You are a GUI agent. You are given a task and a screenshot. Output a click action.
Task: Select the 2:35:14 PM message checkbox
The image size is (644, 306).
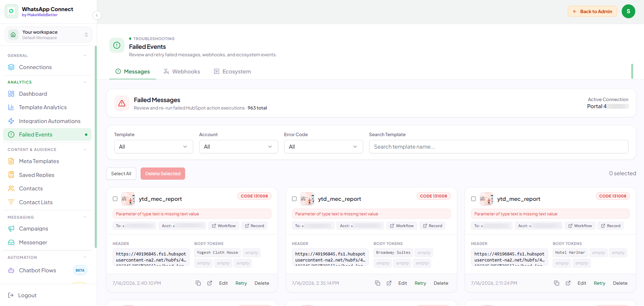tap(294, 199)
